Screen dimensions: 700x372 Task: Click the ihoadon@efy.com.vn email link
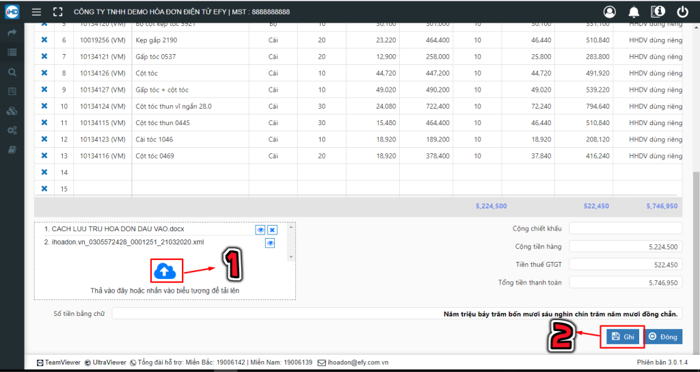click(x=353, y=363)
